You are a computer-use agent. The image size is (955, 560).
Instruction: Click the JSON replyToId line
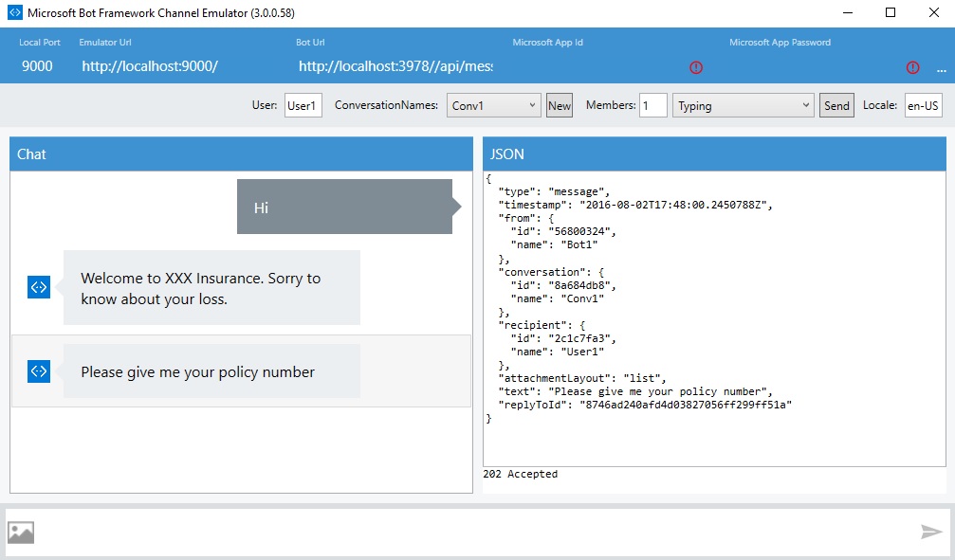pyautogui.click(x=645, y=405)
